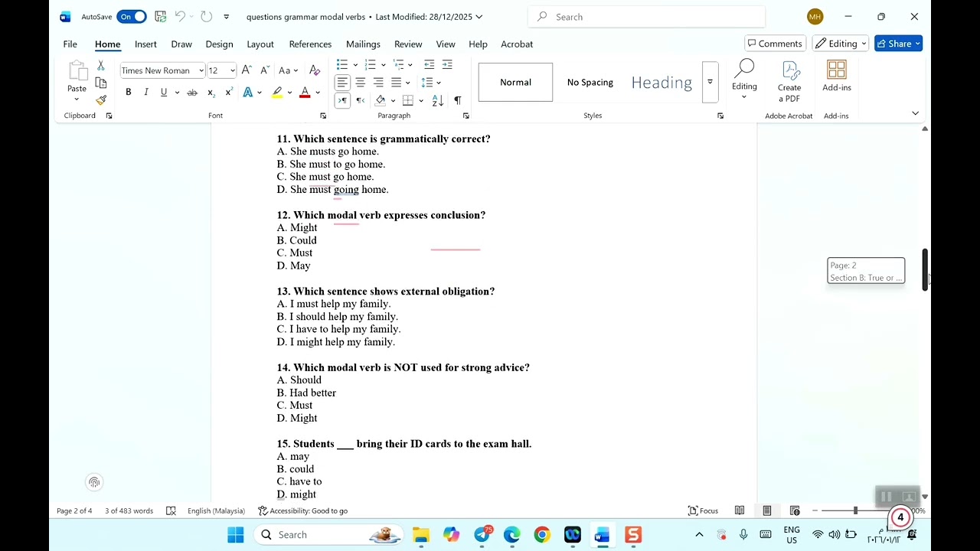Collapse the ribbon with chevron
Image resolution: width=980 pixels, height=551 pixels.
915,113
